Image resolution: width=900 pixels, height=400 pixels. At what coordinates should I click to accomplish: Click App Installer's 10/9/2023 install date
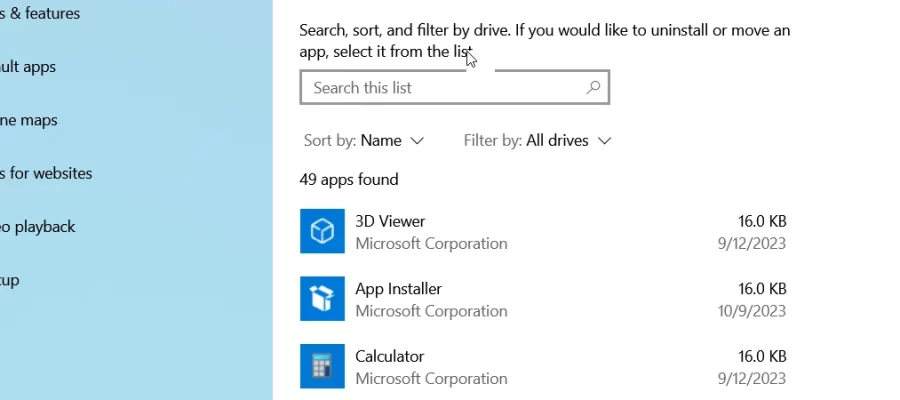coord(751,311)
